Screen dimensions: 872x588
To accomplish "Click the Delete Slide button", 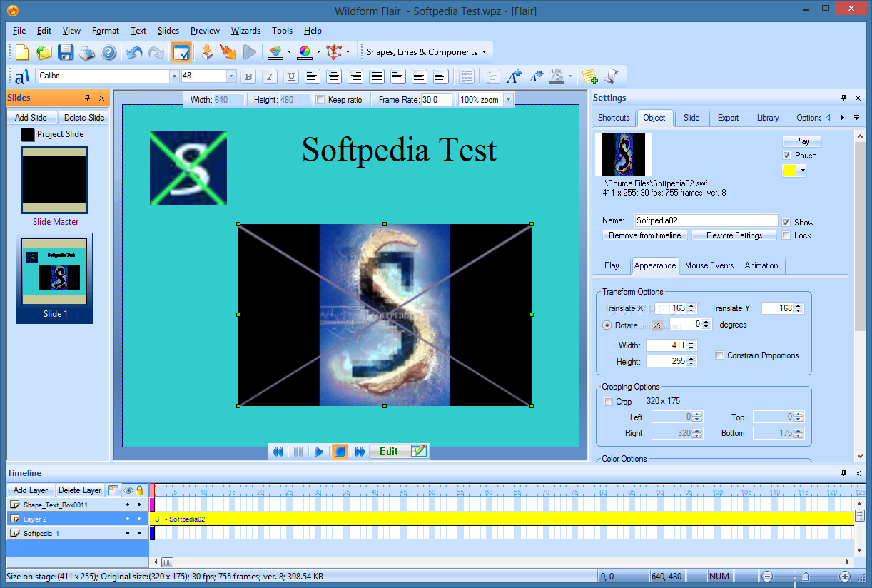I will [84, 118].
